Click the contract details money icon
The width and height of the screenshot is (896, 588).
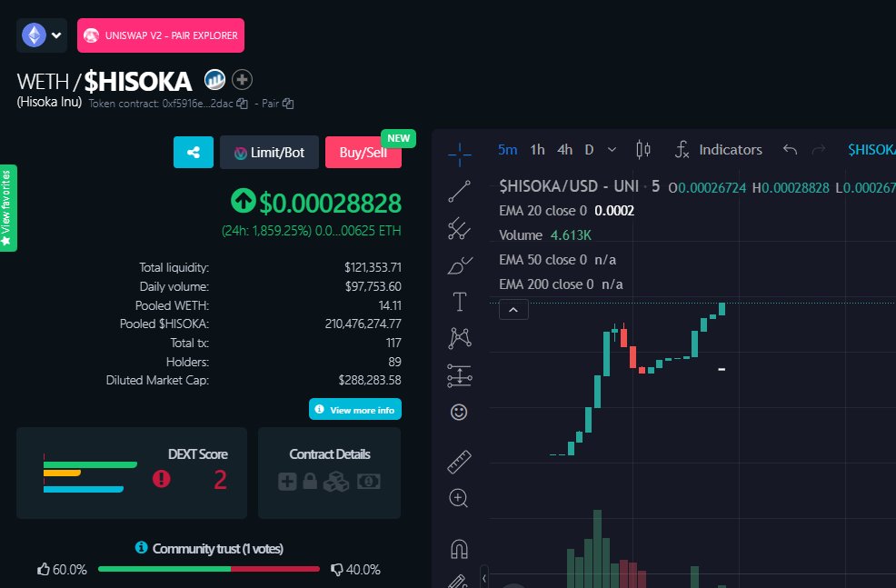pyautogui.click(x=369, y=482)
